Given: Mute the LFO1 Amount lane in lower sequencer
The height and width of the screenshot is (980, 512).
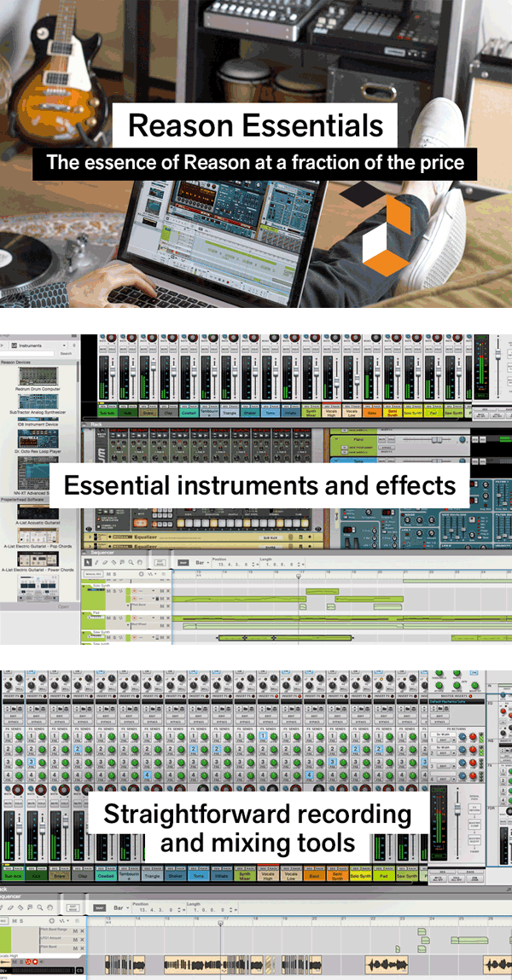Looking at the screenshot, I should 75,939.
